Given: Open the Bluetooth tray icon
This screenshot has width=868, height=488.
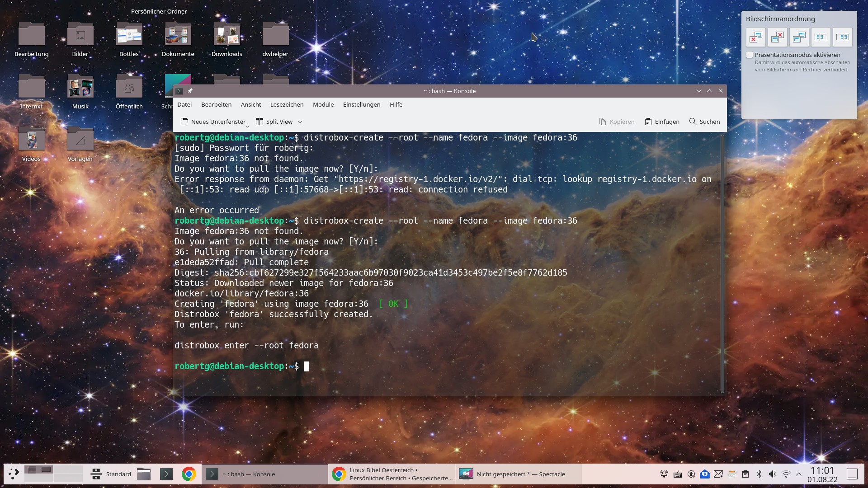Looking at the screenshot, I should tap(759, 474).
